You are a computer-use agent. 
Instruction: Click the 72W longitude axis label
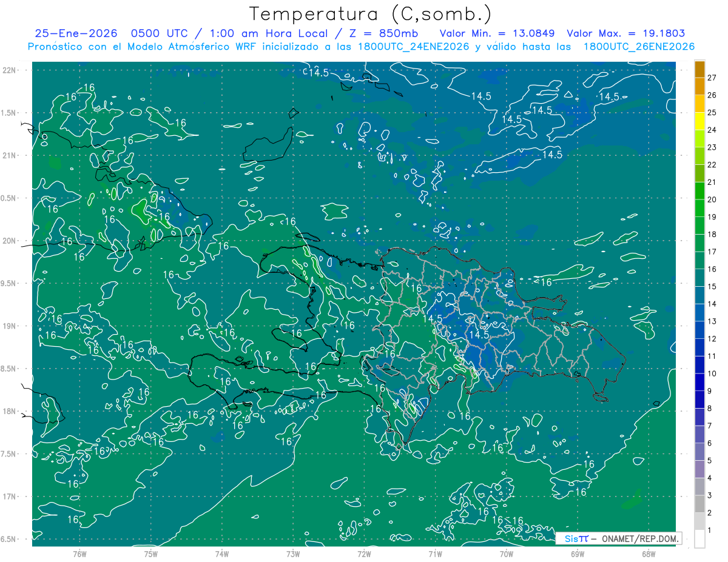[x=364, y=554]
